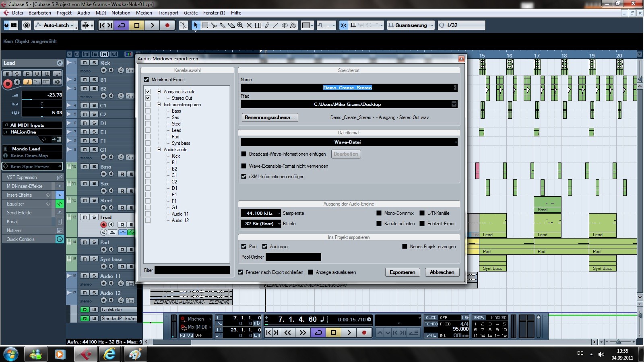Click the Filter input field

[192, 270]
